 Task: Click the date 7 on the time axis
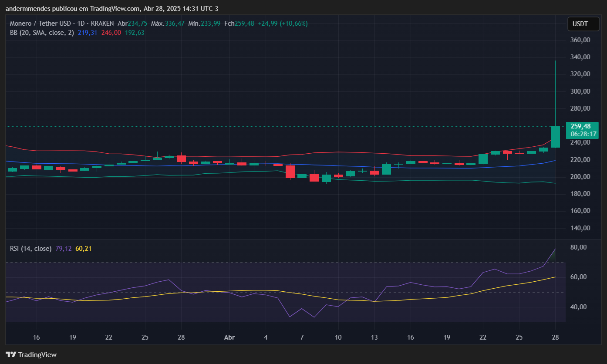302,337
